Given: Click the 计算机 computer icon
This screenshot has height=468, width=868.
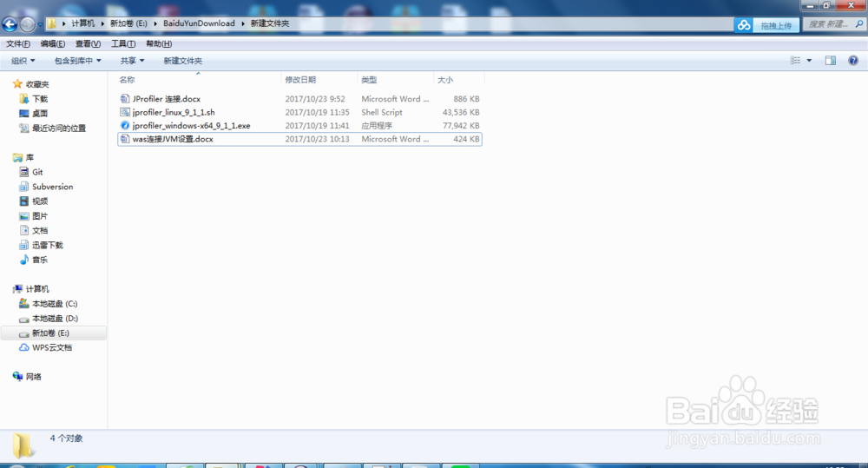Looking at the screenshot, I should coord(17,288).
